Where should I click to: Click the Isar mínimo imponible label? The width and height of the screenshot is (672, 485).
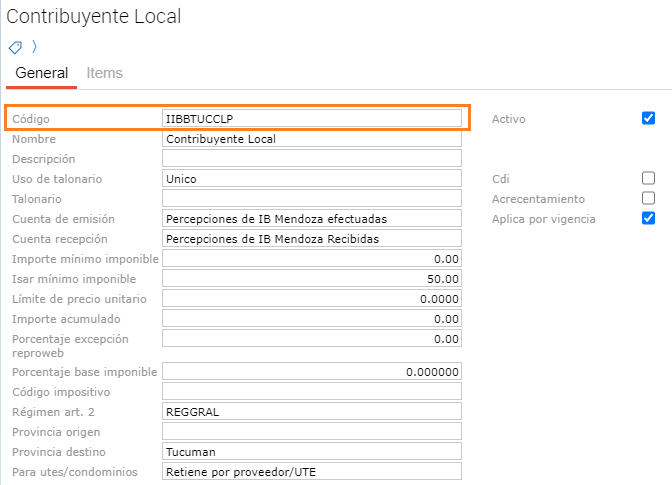tap(74, 279)
